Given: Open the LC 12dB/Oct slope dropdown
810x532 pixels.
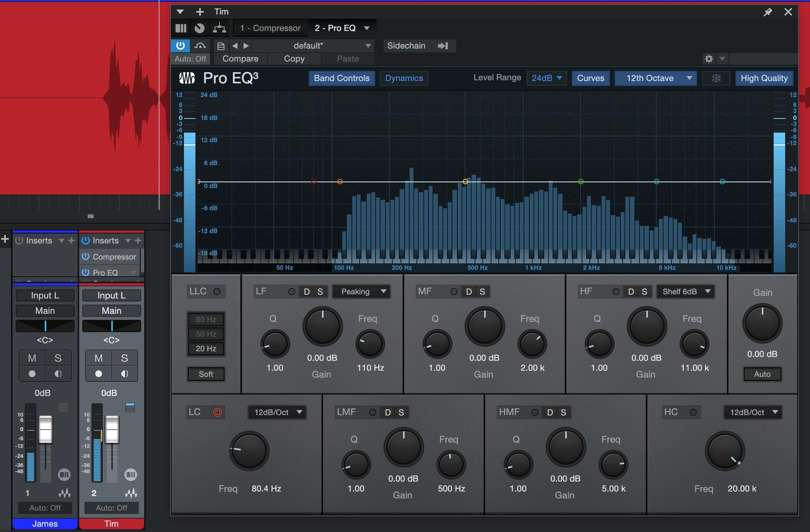Looking at the screenshot, I should pyautogui.click(x=277, y=412).
